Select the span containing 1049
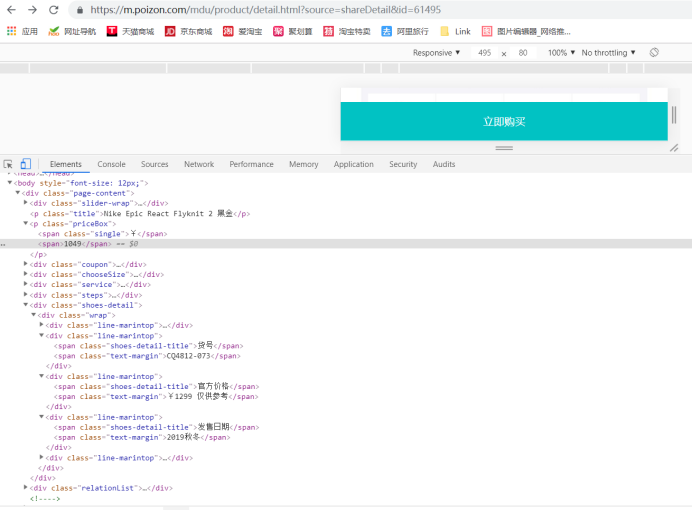This screenshot has height=510, width=692. (75, 244)
